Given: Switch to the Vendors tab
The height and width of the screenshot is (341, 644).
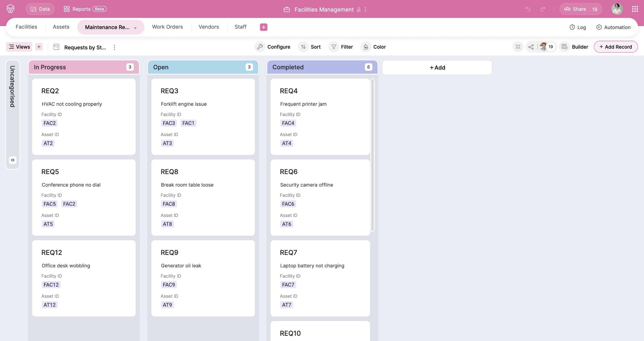Looking at the screenshot, I should click(209, 27).
